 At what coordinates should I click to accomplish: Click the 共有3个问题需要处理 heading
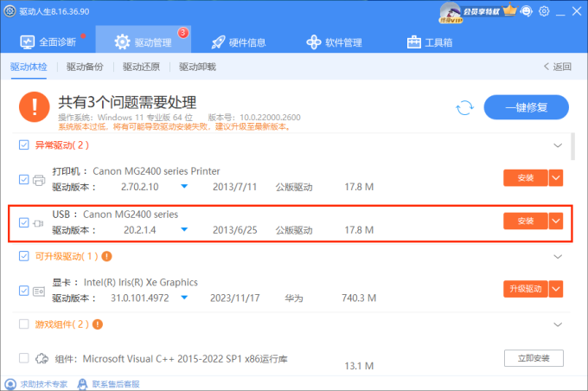127,102
